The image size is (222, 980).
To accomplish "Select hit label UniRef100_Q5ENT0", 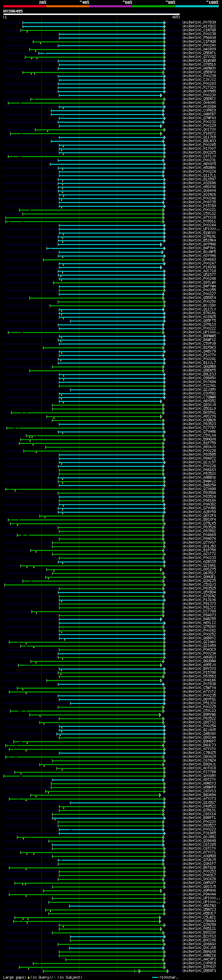I will tap(199, 72).
